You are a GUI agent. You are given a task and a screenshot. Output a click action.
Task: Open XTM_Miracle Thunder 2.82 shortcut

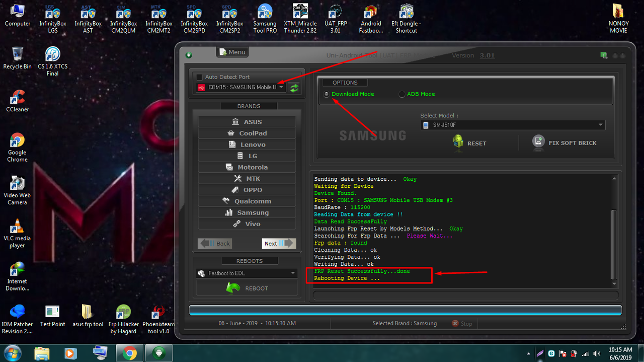pos(300,19)
